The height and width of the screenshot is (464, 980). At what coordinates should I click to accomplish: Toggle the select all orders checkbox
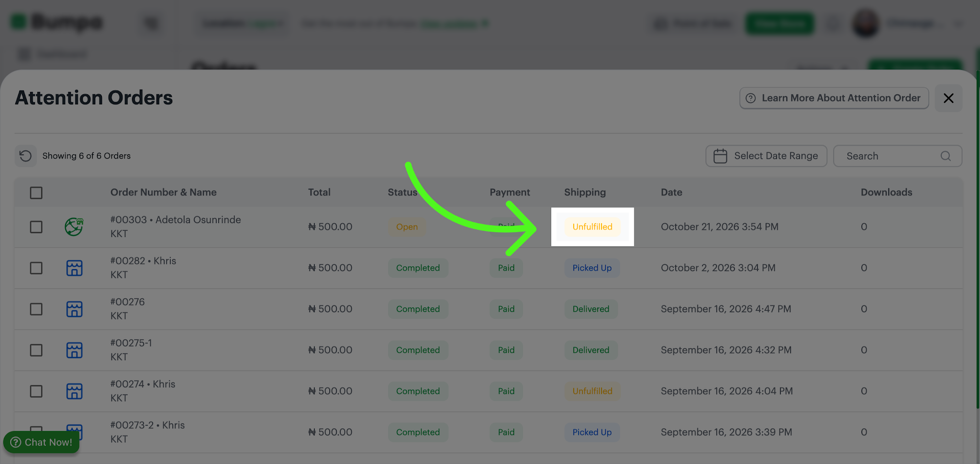(36, 192)
